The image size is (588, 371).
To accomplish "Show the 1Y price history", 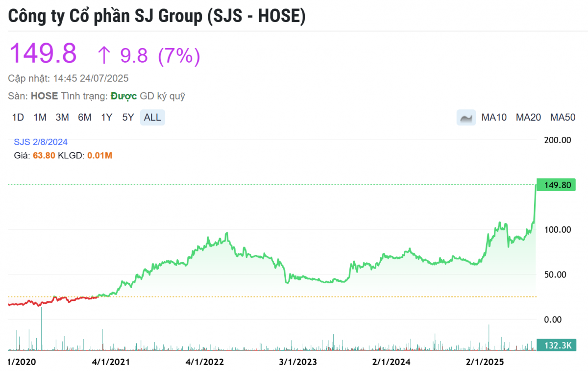I will tap(107, 118).
